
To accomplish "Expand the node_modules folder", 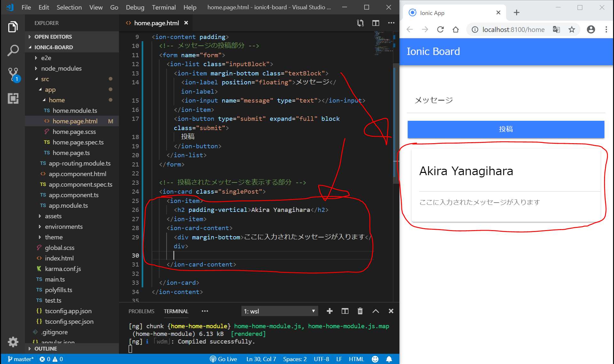I will [61, 68].
